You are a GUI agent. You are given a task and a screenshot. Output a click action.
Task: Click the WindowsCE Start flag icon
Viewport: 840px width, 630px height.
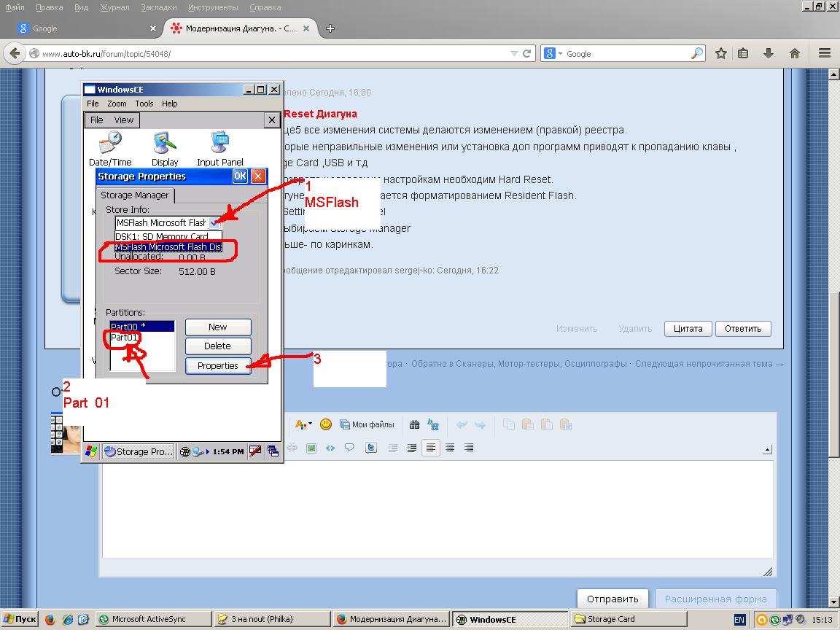[91, 451]
